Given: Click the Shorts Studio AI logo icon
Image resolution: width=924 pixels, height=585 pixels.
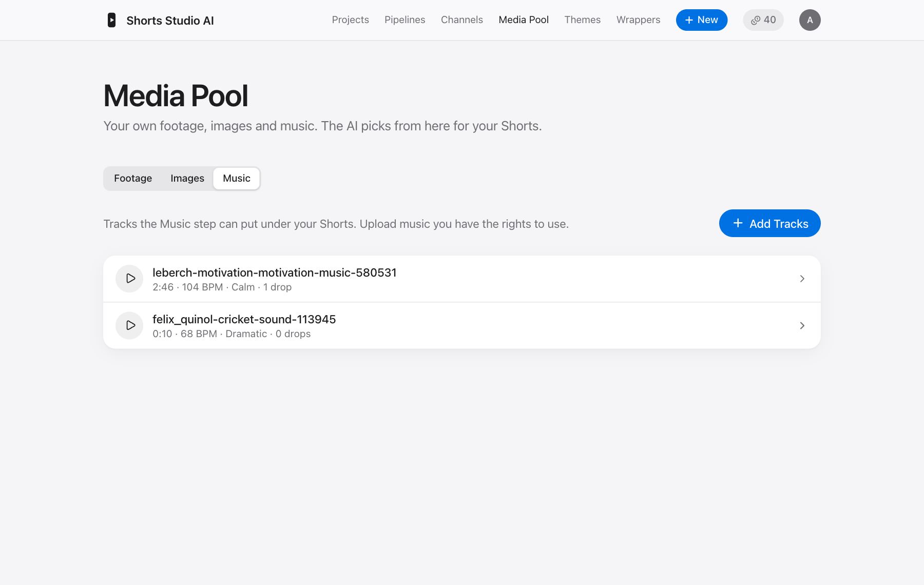Looking at the screenshot, I should [x=111, y=20].
